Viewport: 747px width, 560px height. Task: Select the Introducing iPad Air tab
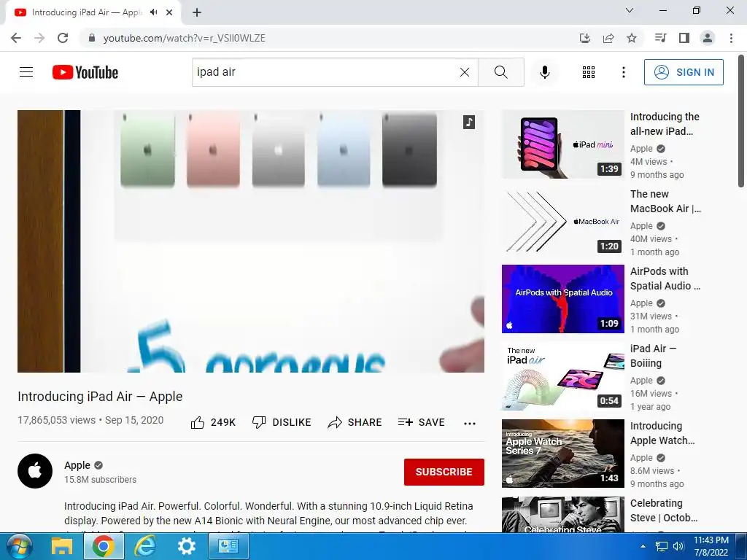coord(86,12)
